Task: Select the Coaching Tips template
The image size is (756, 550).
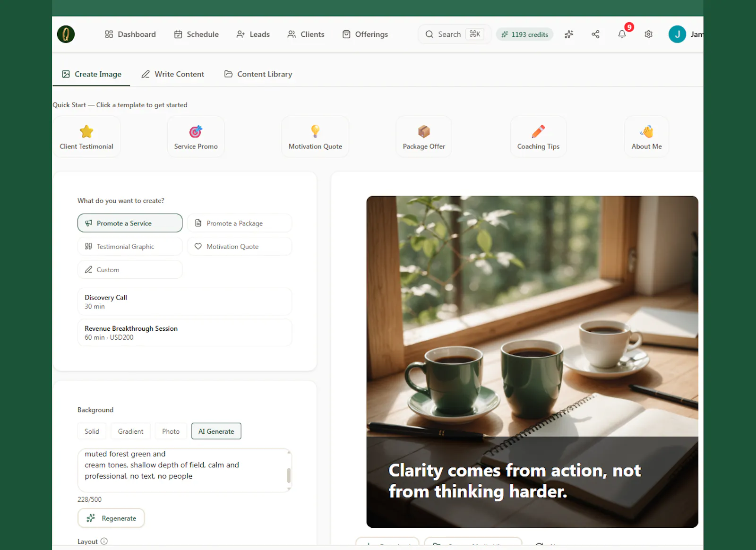Action: [x=538, y=137]
